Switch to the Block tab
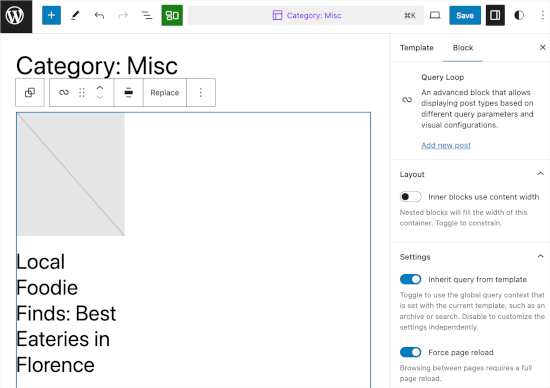Image resolution: width=550 pixels, height=388 pixels. 463,48
